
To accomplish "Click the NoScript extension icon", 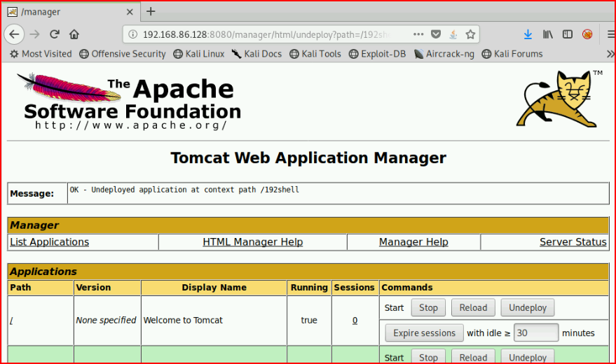I will click(587, 34).
